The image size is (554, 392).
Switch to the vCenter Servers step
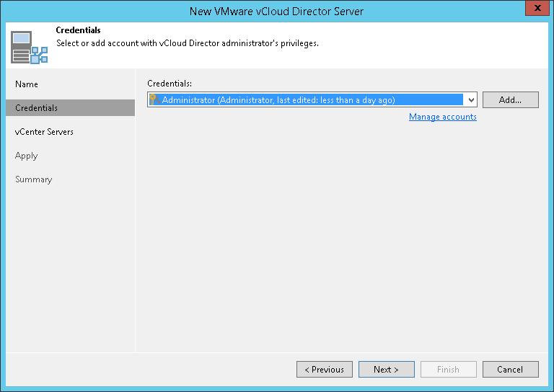44,132
